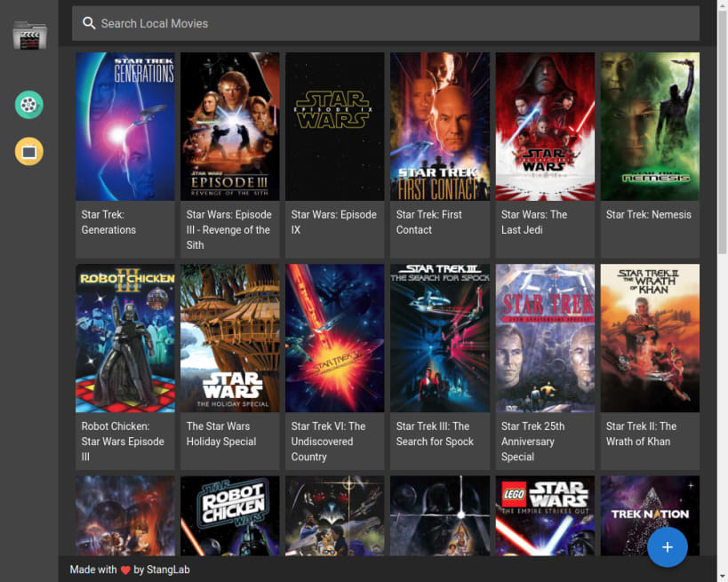The width and height of the screenshot is (728, 582).
Task: Select 'Star Trek II: The Wrath of Khan' title
Action: tap(641, 434)
